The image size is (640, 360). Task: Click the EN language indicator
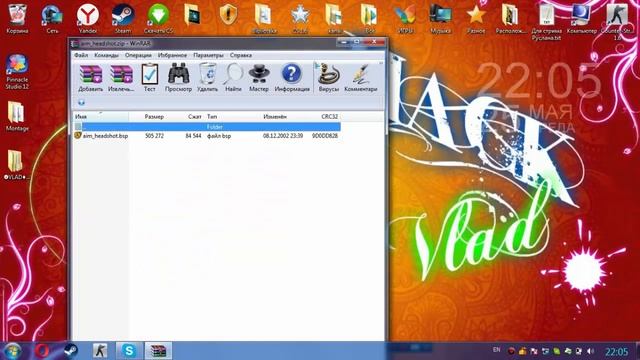(x=496, y=350)
